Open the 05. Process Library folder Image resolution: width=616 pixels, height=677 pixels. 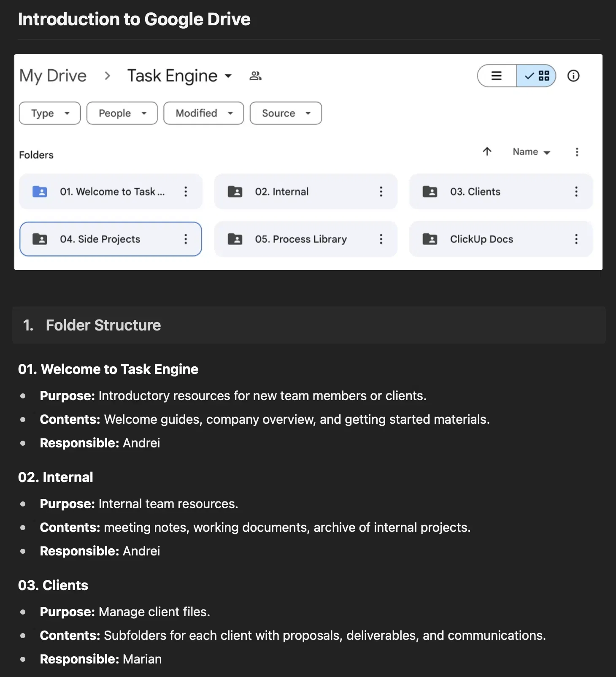(x=306, y=239)
